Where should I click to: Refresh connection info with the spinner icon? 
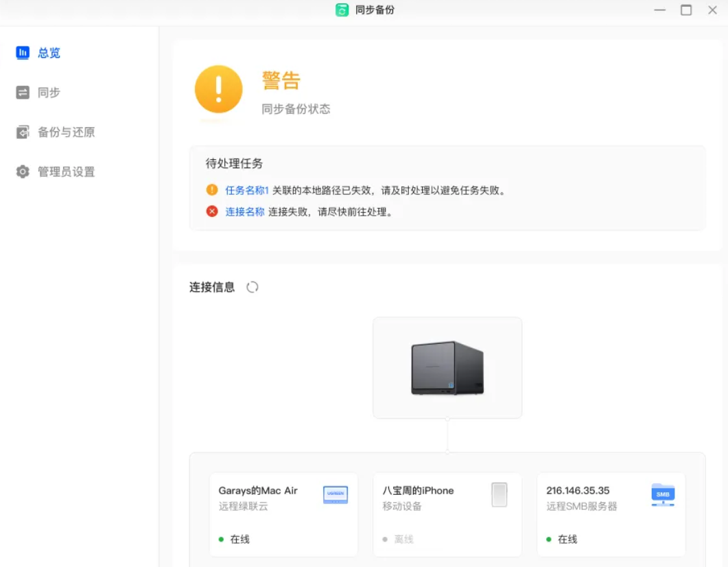tap(252, 287)
